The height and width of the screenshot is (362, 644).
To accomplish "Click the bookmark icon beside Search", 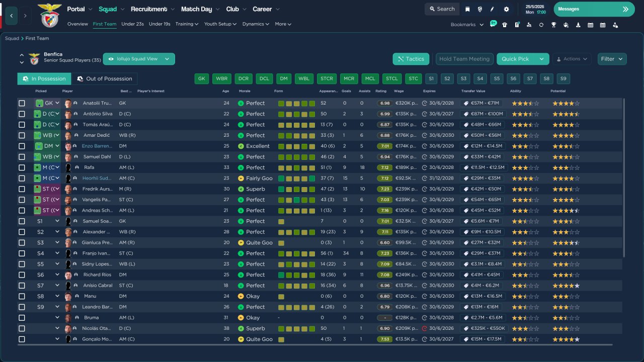I will point(467,9).
